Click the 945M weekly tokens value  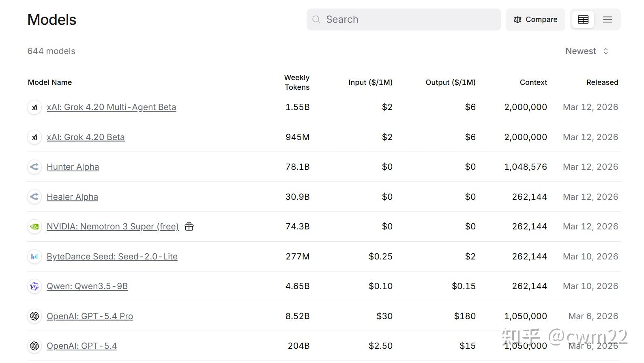pyautogui.click(x=298, y=137)
